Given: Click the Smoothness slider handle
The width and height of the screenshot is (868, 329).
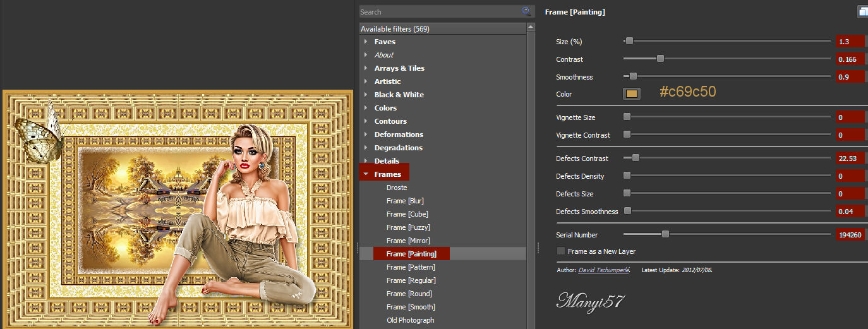Looking at the screenshot, I should coord(633,76).
